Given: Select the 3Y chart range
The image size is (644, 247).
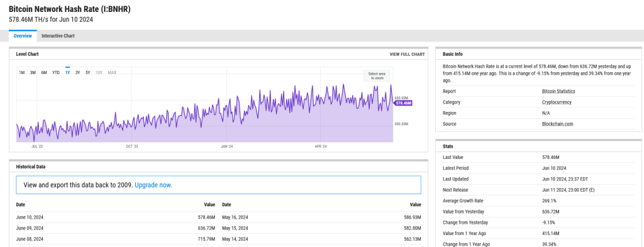Looking at the screenshot, I should [77, 73].
